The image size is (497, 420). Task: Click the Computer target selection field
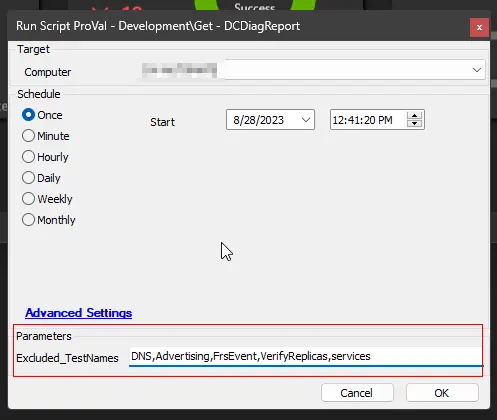coord(311,70)
